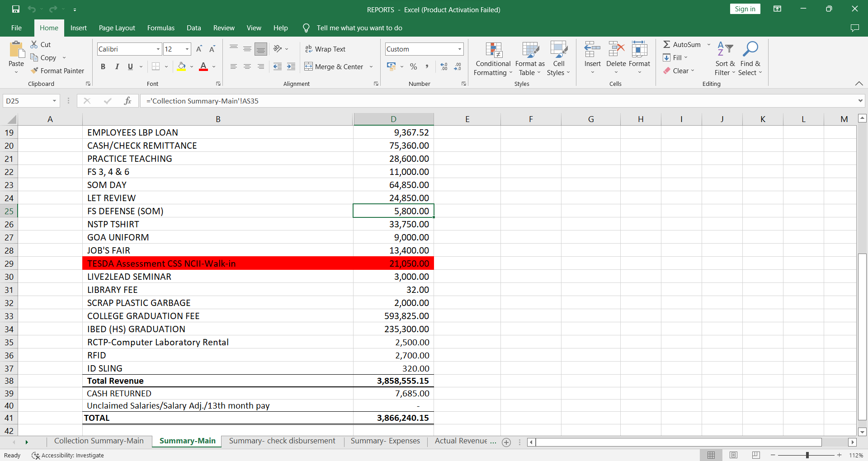Switch to the Formulas tab
868x461 pixels.
pos(160,28)
